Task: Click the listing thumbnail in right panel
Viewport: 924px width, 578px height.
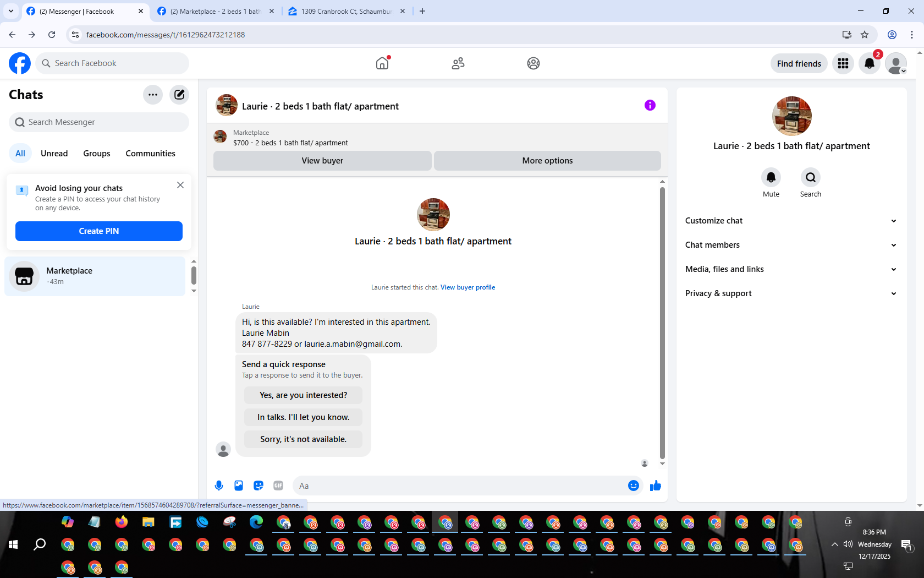Action: click(x=792, y=116)
